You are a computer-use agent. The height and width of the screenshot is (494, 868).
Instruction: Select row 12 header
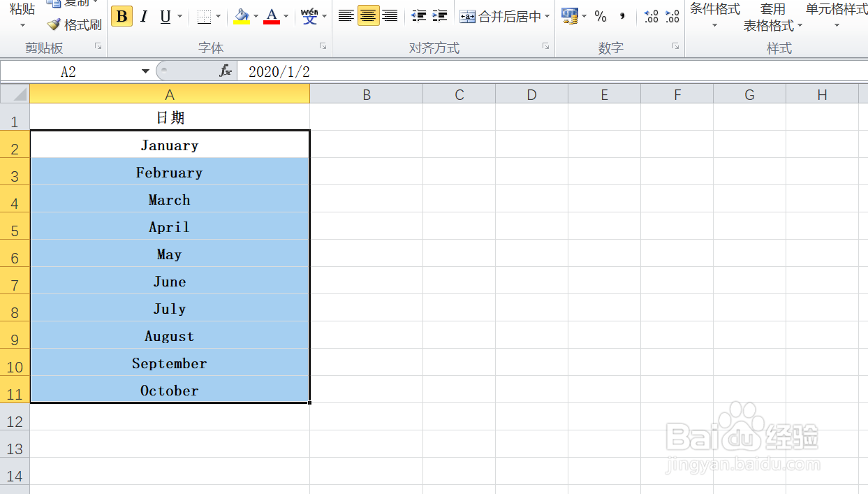tap(15, 417)
